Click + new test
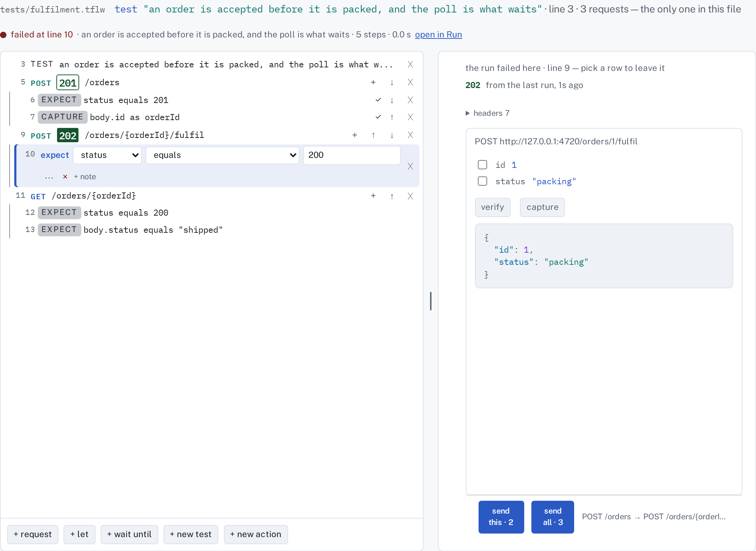The height and width of the screenshot is (551, 756). pos(190,534)
